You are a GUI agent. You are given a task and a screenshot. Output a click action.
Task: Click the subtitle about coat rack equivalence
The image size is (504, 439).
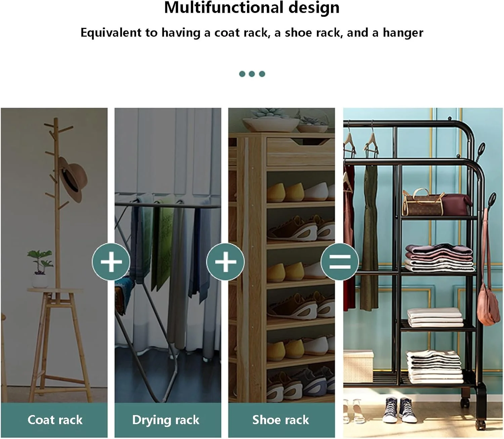point(252,33)
